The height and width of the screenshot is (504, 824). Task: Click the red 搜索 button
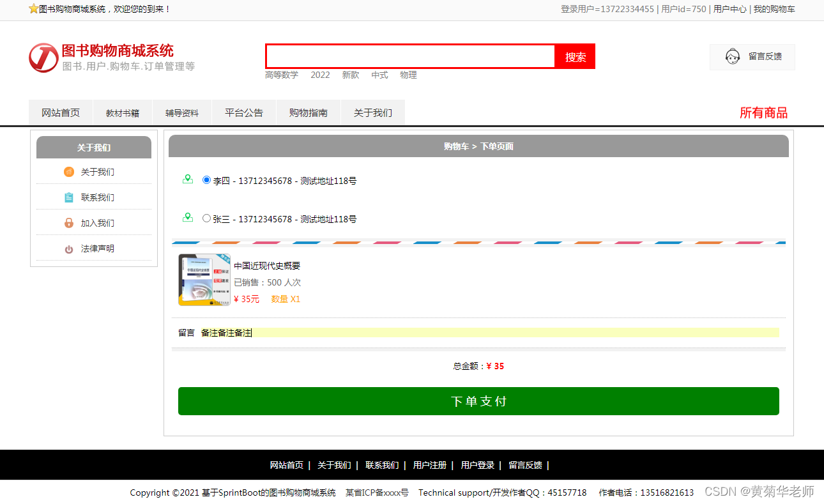(576, 57)
